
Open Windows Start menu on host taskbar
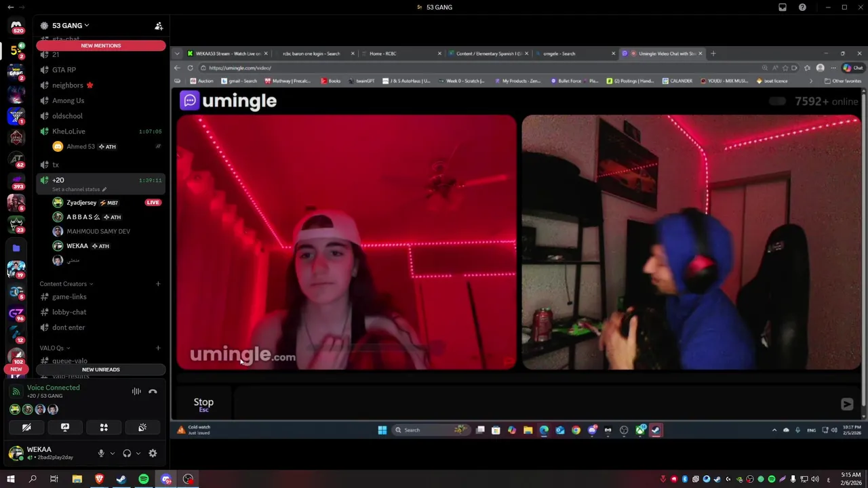click(x=382, y=430)
